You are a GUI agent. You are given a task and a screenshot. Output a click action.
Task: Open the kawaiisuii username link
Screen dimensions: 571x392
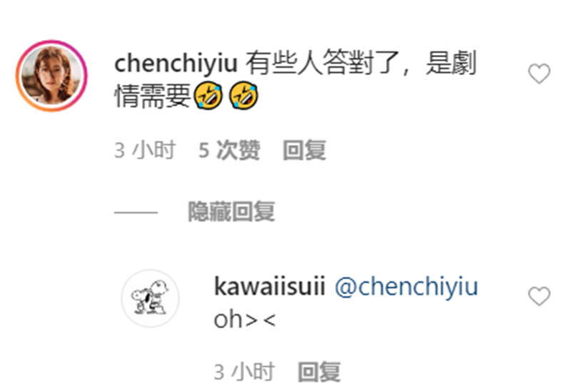[x=270, y=286]
